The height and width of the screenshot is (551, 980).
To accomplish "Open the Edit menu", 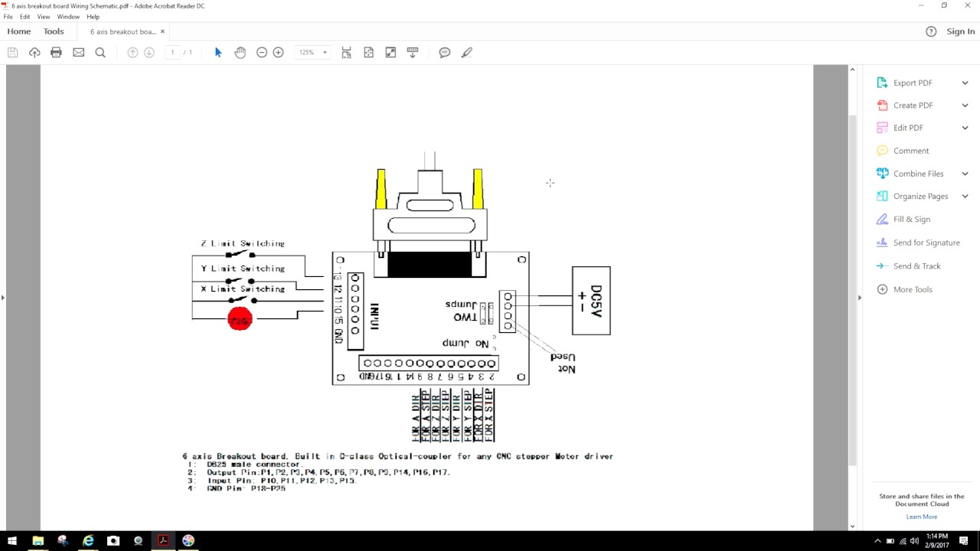I will click(25, 17).
